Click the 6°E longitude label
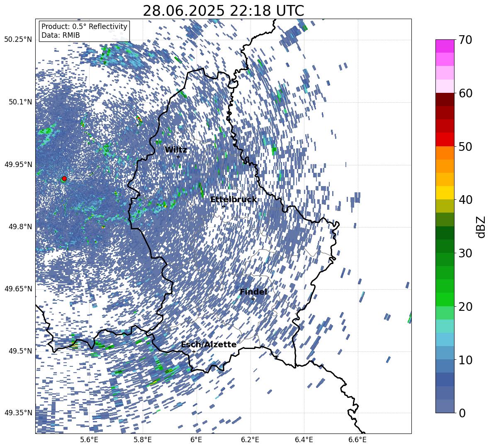The width and height of the screenshot is (491, 448). click(x=196, y=440)
